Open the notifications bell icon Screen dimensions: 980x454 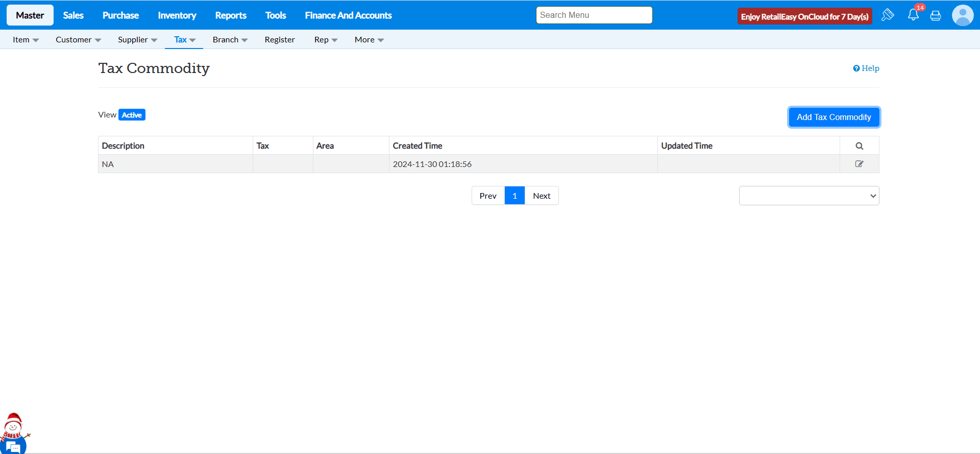pyautogui.click(x=913, y=15)
